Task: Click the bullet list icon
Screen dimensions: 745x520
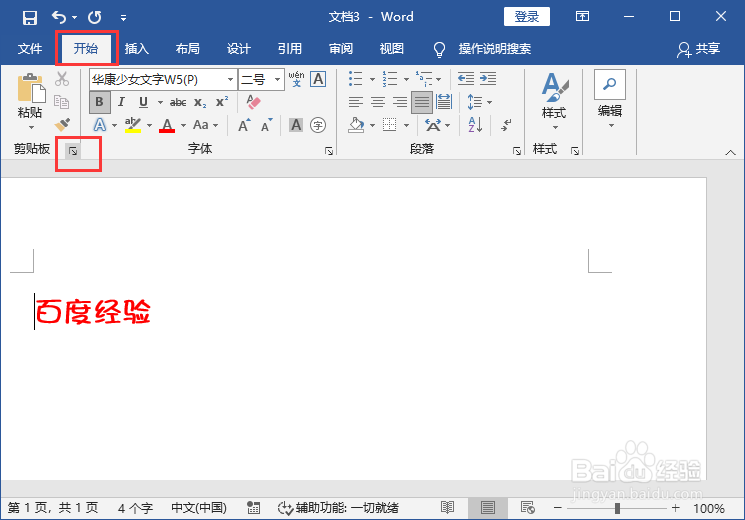Action: pyautogui.click(x=355, y=79)
